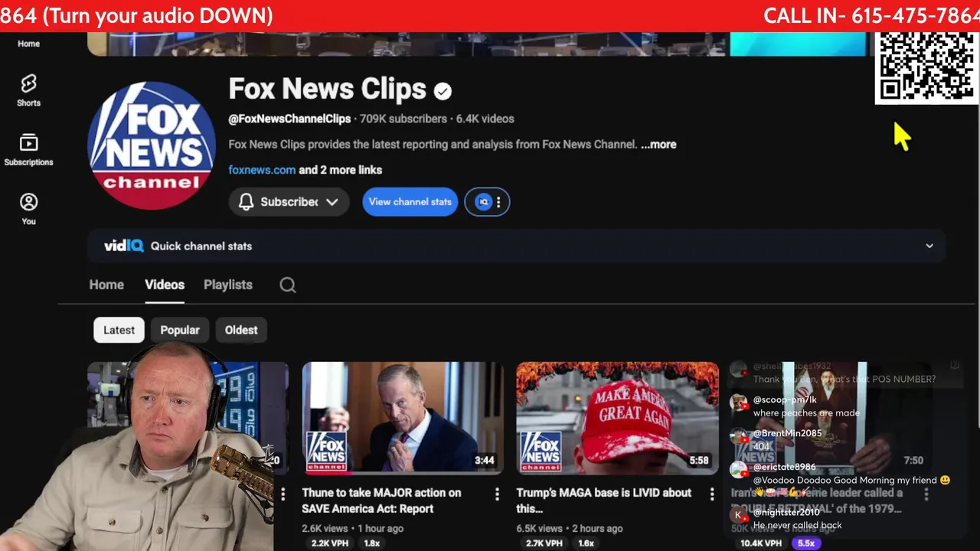The height and width of the screenshot is (551, 980).
Task: Click the 10.4K VPH badge
Action: click(x=761, y=543)
